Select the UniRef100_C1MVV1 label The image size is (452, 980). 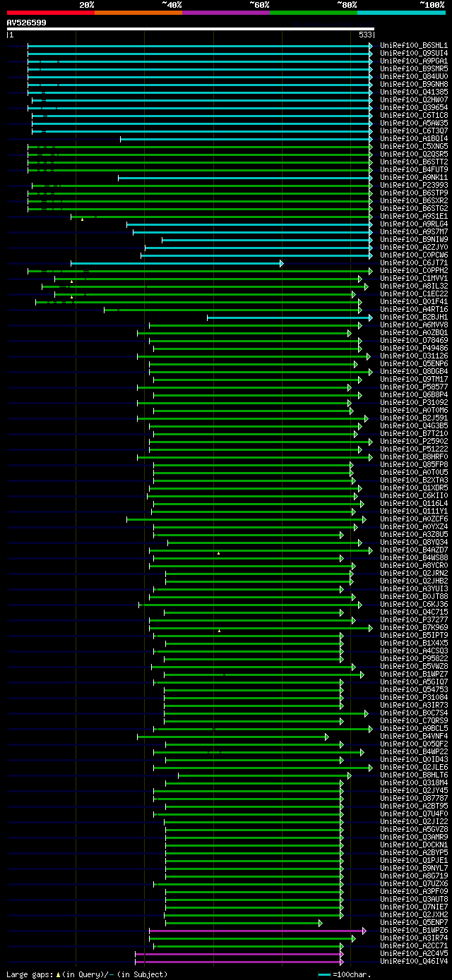tap(414, 279)
